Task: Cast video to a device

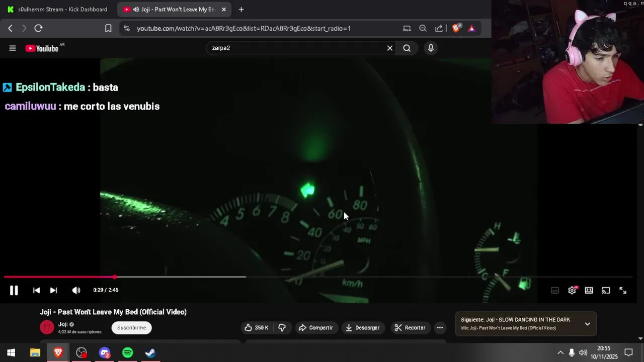Action: [x=606, y=290]
